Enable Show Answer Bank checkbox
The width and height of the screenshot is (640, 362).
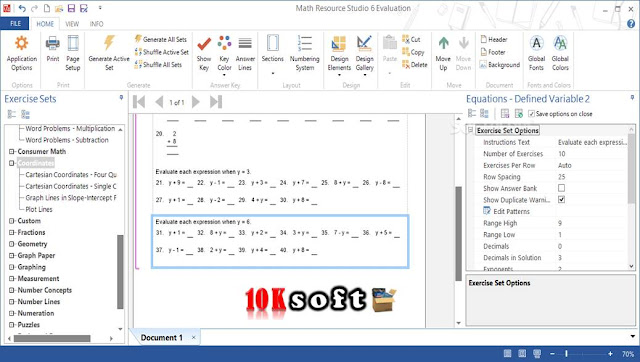point(562,188)
